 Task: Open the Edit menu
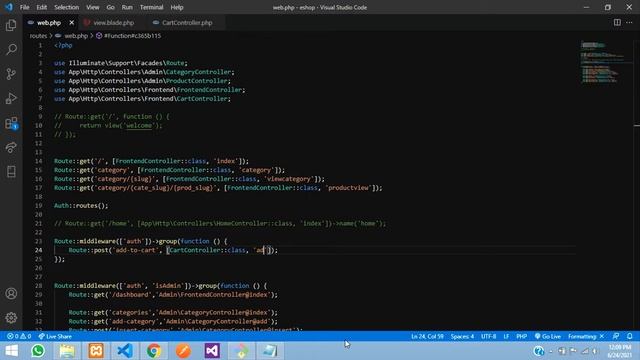(x=42, y=7)
